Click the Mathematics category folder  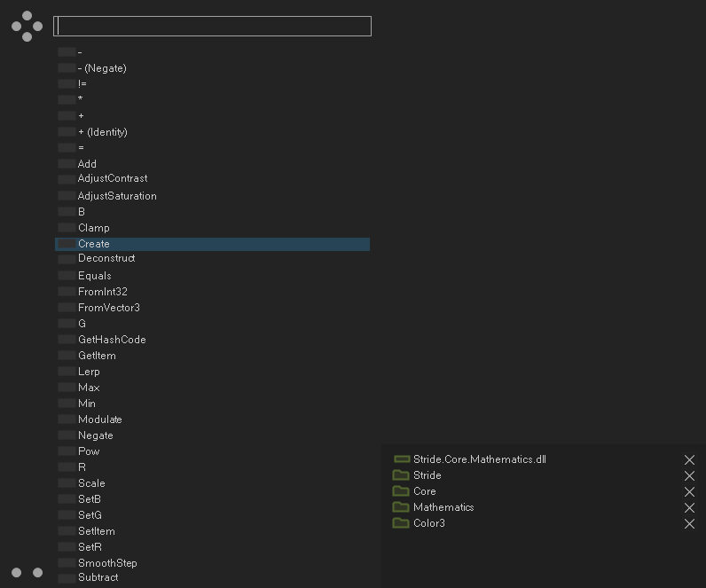point(443,507)
